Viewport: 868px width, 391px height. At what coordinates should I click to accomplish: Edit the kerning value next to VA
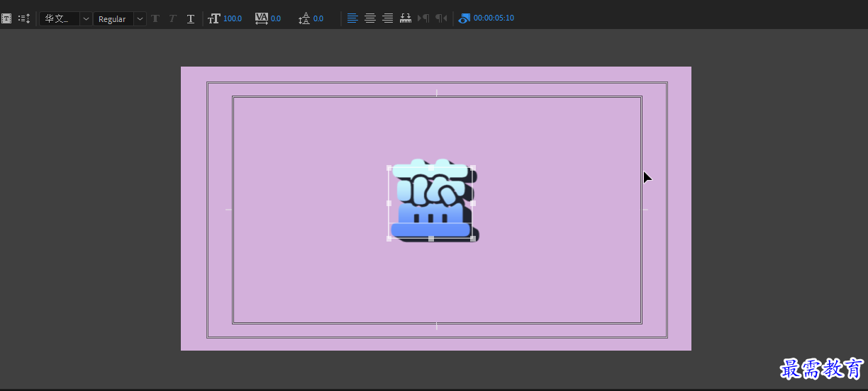276,18
